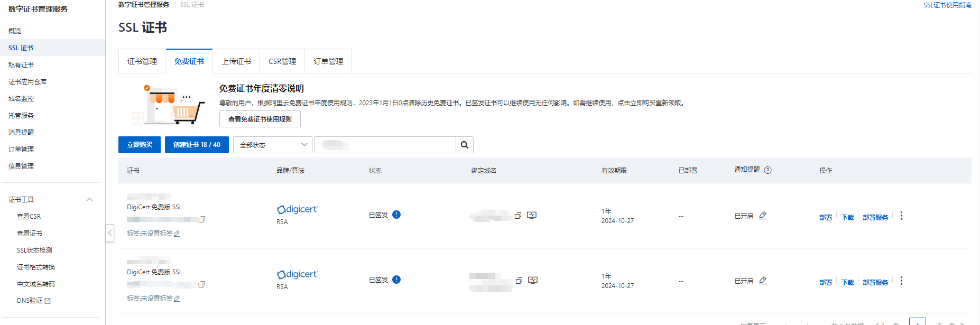980x325 pixels.
Task: Open 私有证书 in the sidebar
Action: (21, 64)
